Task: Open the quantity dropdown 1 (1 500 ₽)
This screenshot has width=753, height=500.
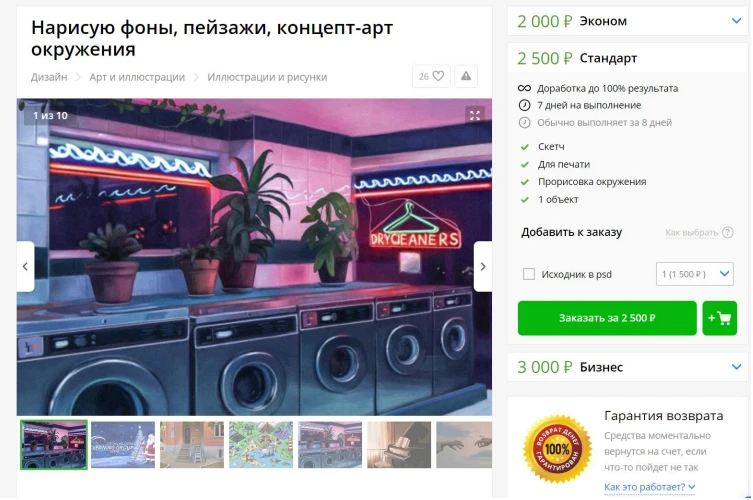Action: pyautogui.click(x=694, y=274)
